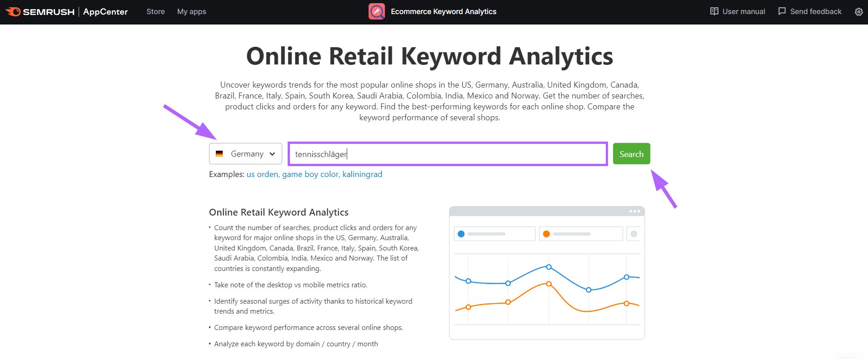The height and width of the screenshot is (359, 868).
Task: Click the 'Online Retail Keyword Analytics' main heading
Action: (429, 56)
